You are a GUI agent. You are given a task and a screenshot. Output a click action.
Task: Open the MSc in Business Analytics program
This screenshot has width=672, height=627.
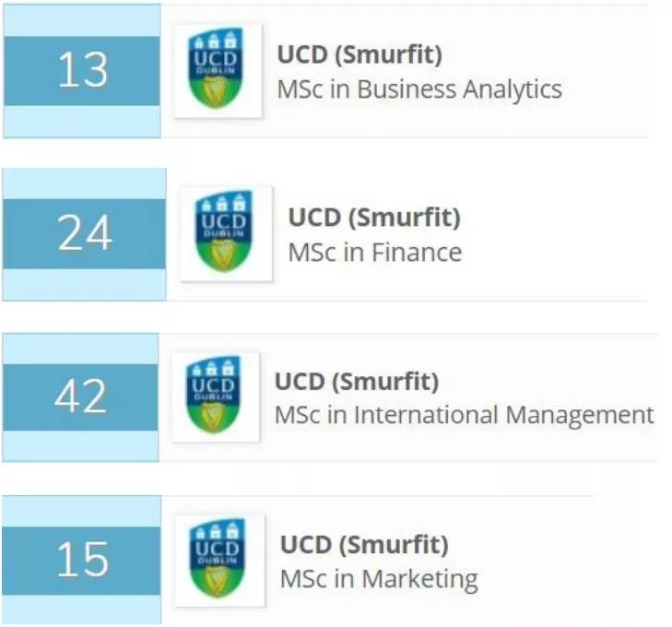[419, 89]
